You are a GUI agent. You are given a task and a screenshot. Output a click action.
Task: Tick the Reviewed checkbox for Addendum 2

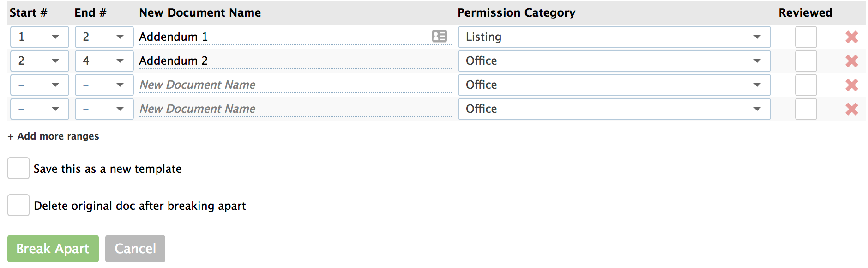tap(806, 61)
